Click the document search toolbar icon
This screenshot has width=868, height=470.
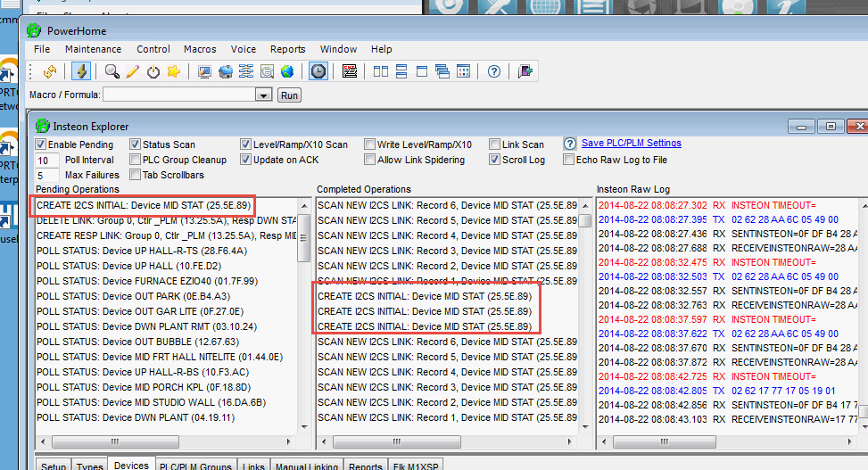coord(267,71)
